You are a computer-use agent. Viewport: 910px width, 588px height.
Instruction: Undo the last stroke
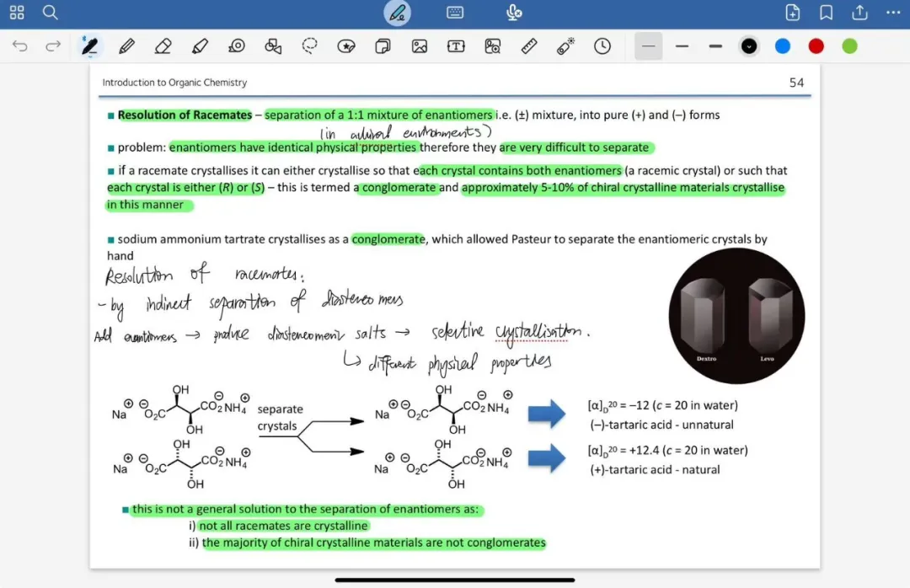tap(19, 45)
